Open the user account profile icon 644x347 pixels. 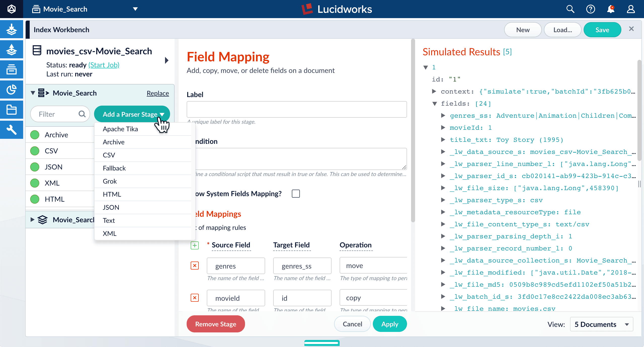pyautogui.click(x=631, y=9)
